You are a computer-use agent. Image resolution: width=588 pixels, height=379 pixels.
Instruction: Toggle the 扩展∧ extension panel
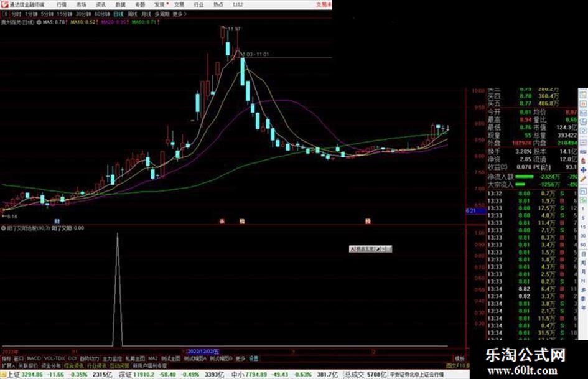coord(8,365)
